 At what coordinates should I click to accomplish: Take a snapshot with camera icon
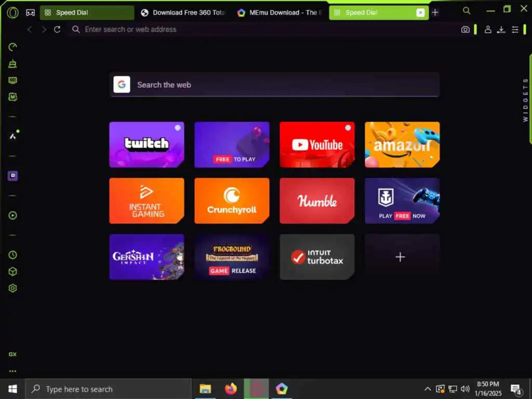point(465,30)
